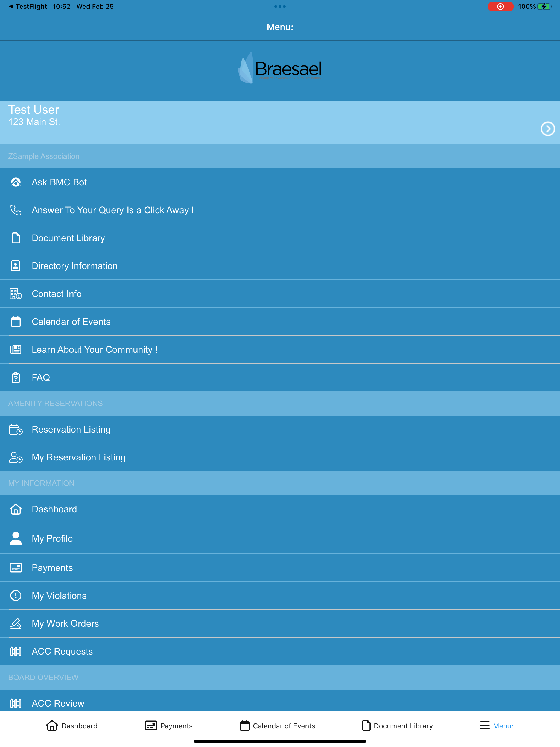Tap the house icon in the bottom tab bar
The image size is (560, 747).
click(x=52, y=725)
